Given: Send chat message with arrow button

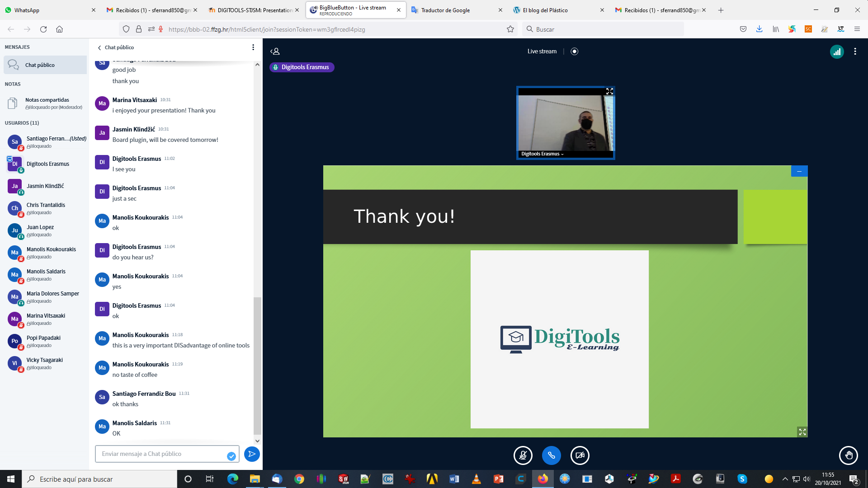Looking at the screenshot, I should tap(252, 454).
